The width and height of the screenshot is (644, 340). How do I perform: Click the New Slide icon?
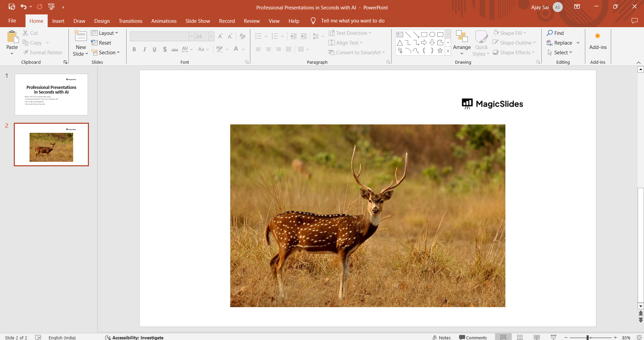pyautogui.click(x=81, y=36)
